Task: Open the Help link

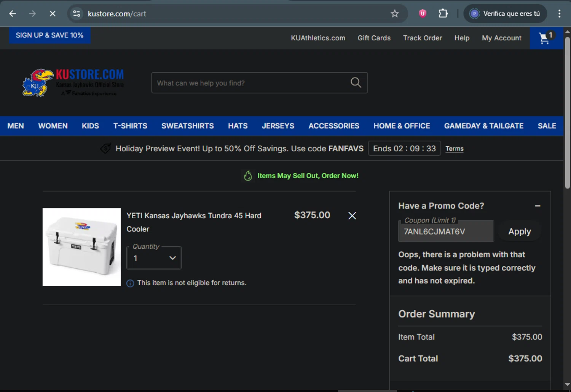Action: [462, 38]
